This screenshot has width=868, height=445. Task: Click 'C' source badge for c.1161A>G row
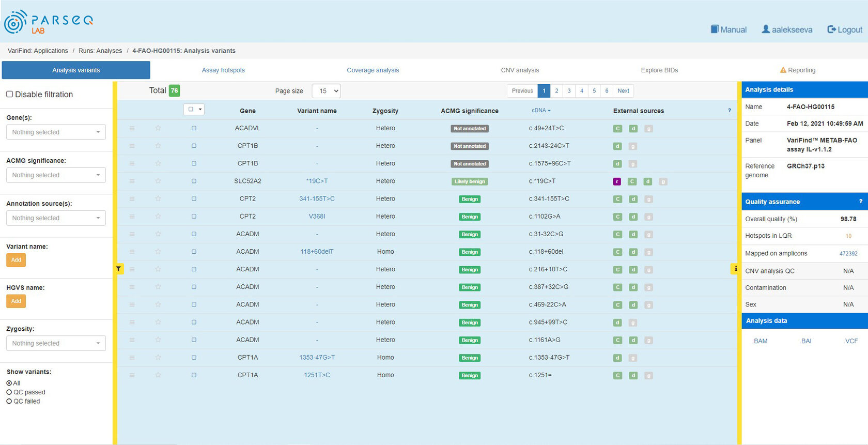(617, 340)
